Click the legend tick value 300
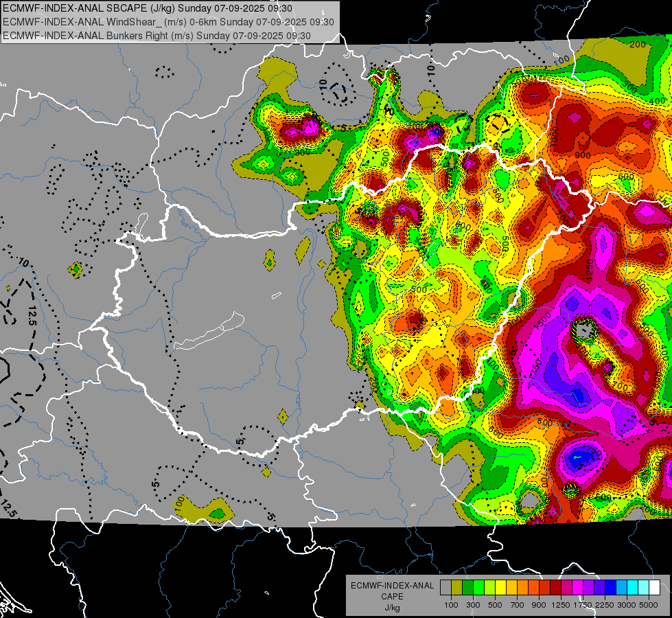 click(473, 605)
